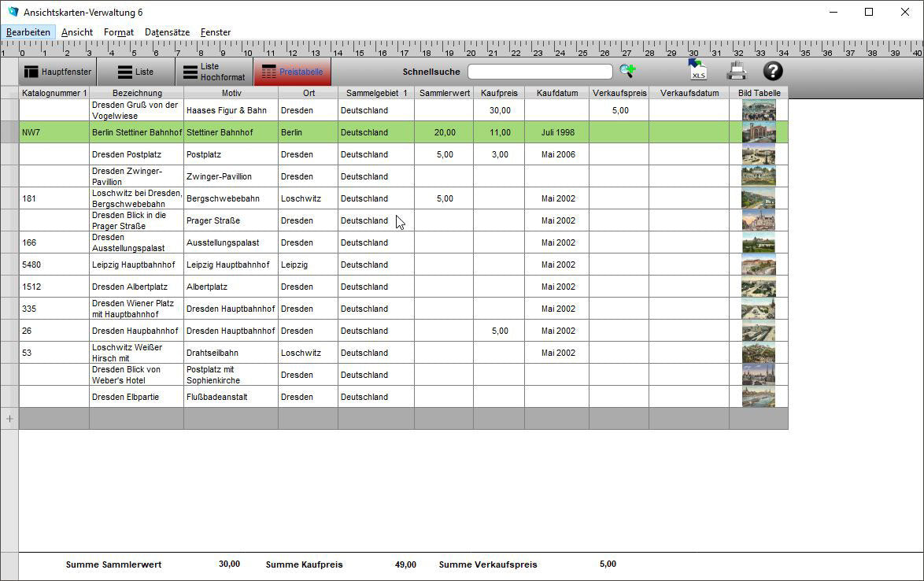Select the Preistabelle tab
This screenshot has width=924, height=581.
292,72
